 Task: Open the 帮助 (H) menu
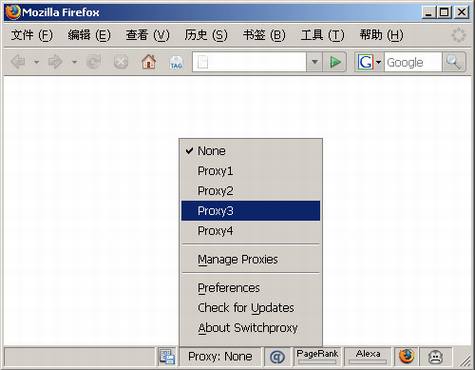381,35
